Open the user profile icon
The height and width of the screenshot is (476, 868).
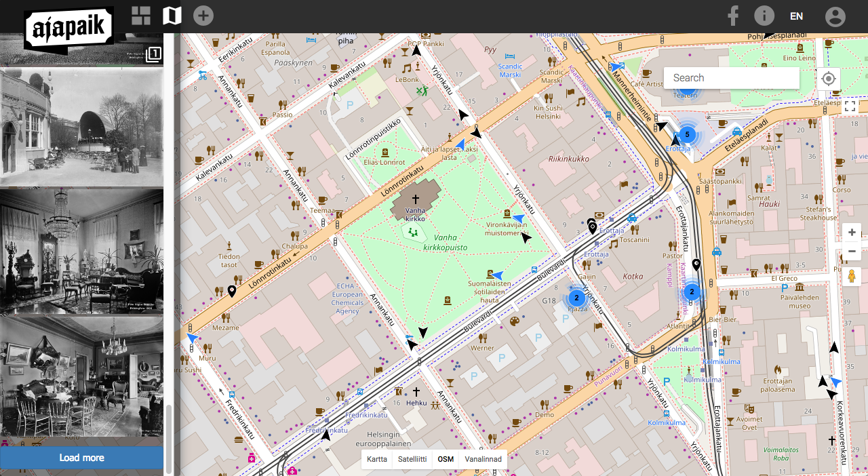pos(835,16)
